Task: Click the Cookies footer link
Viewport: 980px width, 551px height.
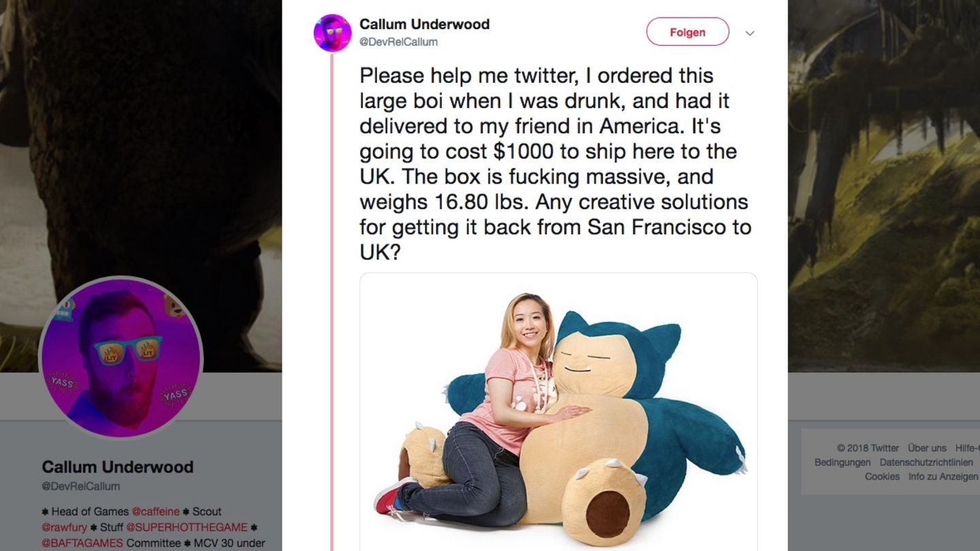Action: click(882, 477)
